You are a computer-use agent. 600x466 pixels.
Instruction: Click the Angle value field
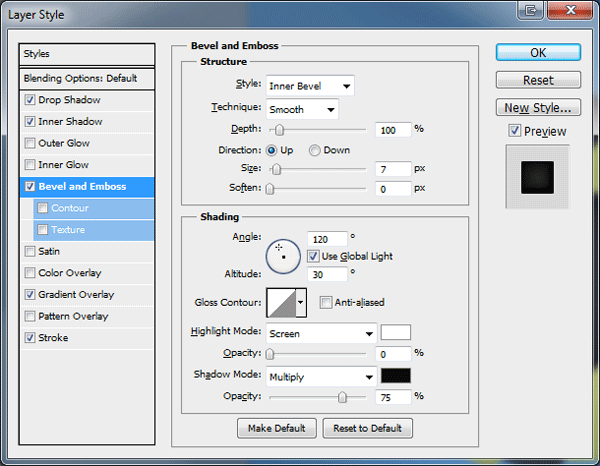327,240
